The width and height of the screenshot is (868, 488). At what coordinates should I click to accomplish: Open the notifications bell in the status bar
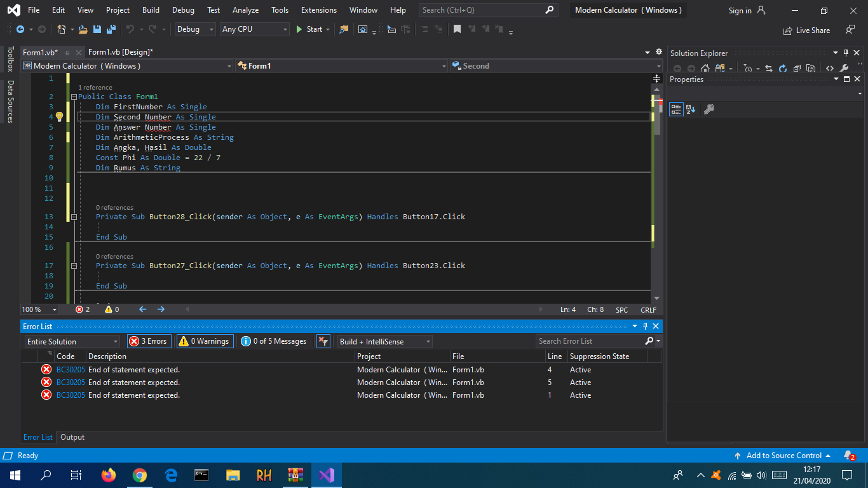[x=849, y=456]
